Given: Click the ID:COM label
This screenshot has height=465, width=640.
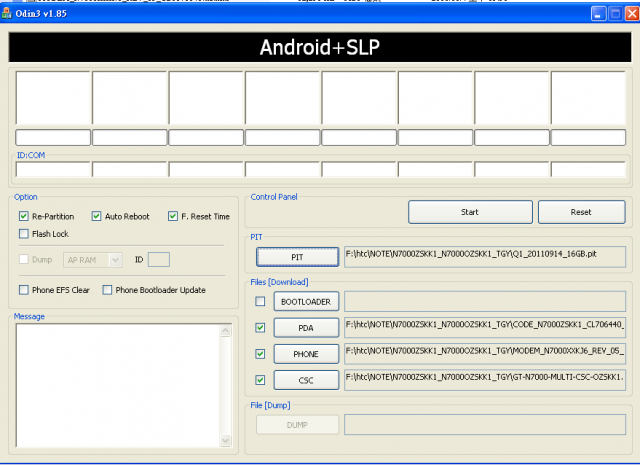Looking at the screenshot, I should (31, 155).
